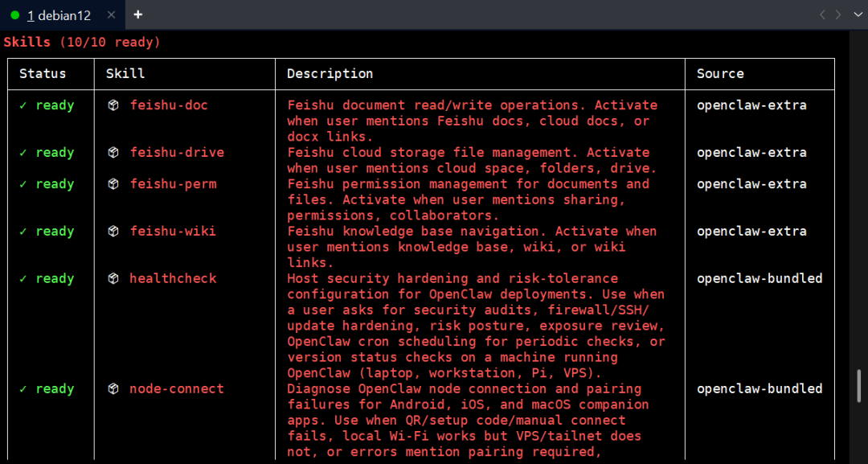The width and height of the screenshot is (868, 464).
Task: Click the ready checkmark for healthcheck
Action: (23, 279)
